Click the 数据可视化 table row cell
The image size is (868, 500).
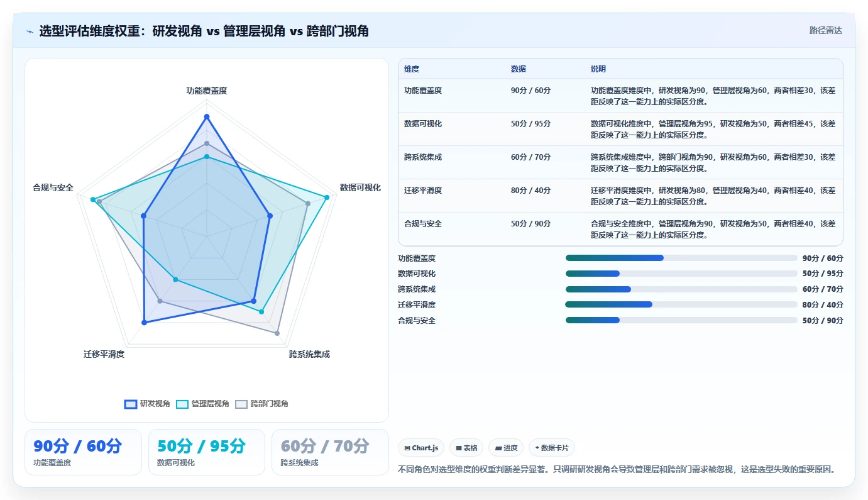pos(423,124)
